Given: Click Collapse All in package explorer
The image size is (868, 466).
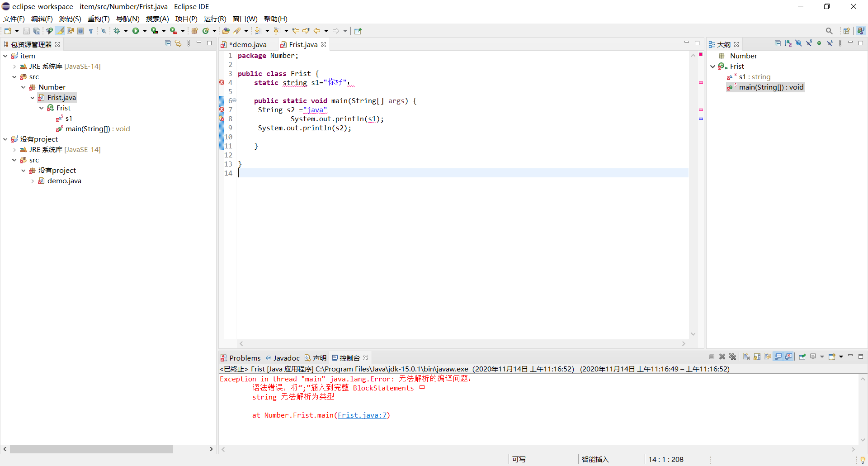Looking at the screenshot, I should pyautogui.click(x=168, y=43).
